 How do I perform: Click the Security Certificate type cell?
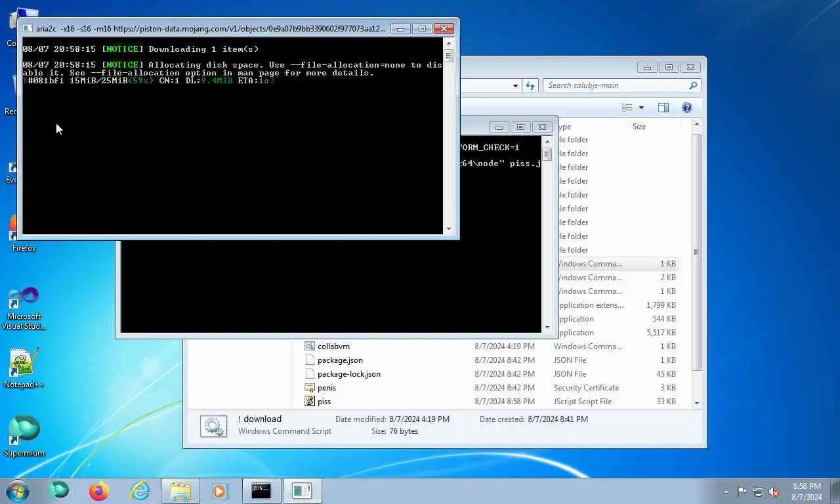click(586, 388)
